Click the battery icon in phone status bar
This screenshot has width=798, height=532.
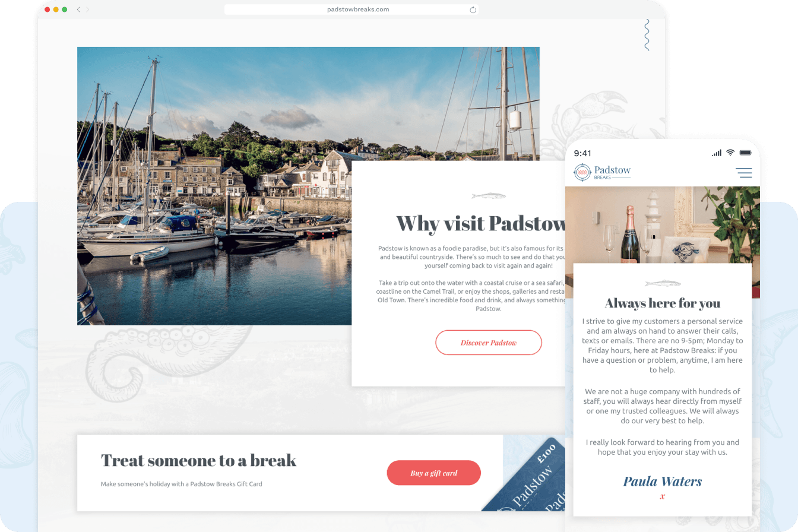(745, 153)
